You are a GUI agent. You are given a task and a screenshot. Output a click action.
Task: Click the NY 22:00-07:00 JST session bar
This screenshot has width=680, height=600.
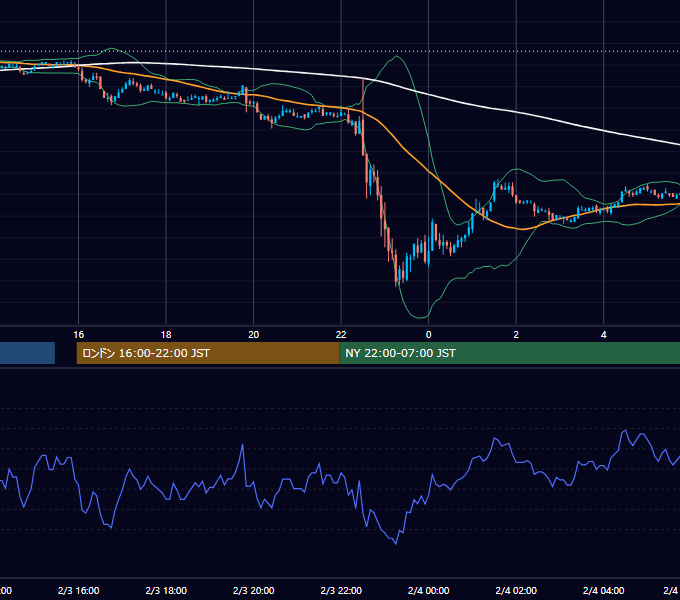click(x=510, y=353)
